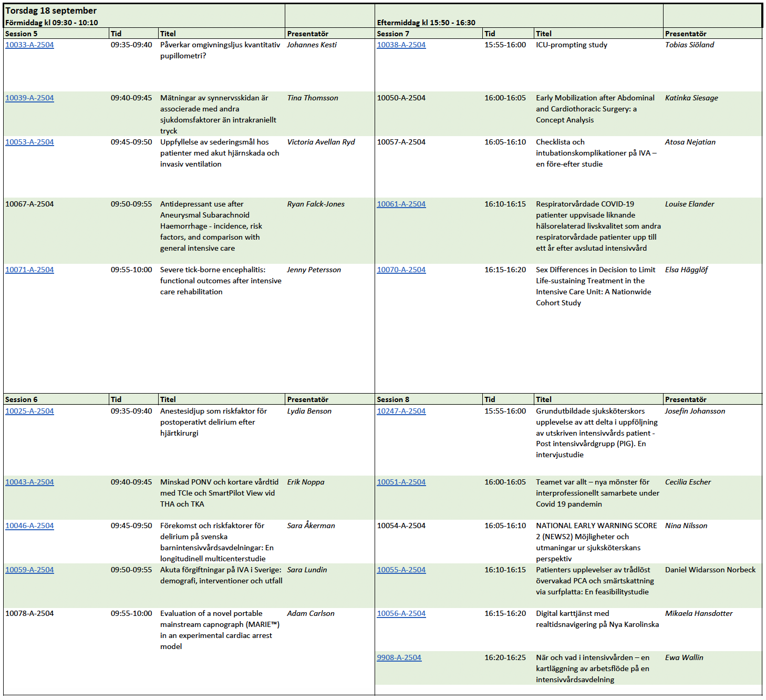Open abstract link 10070-A-2504
The image size is (766, 700).
point(401,270)
